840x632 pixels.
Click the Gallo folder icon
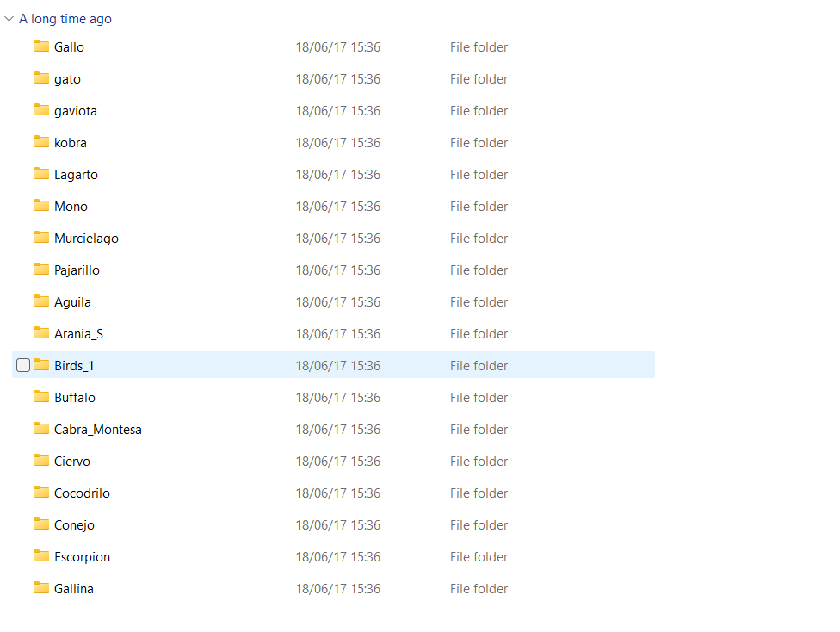click(x=41, y=46)
